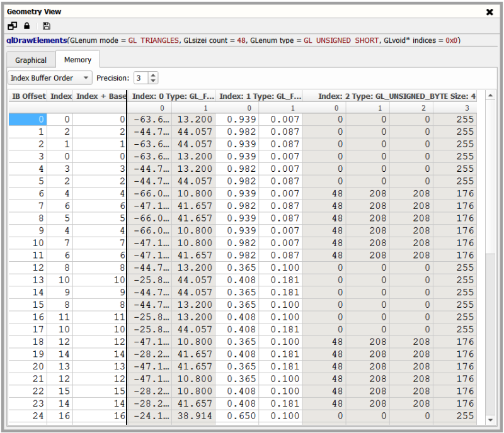Click the Index: 1 Type attribute header
This screenshot has width=504, height=433.
pyautogui.click(x=259, y=96)
